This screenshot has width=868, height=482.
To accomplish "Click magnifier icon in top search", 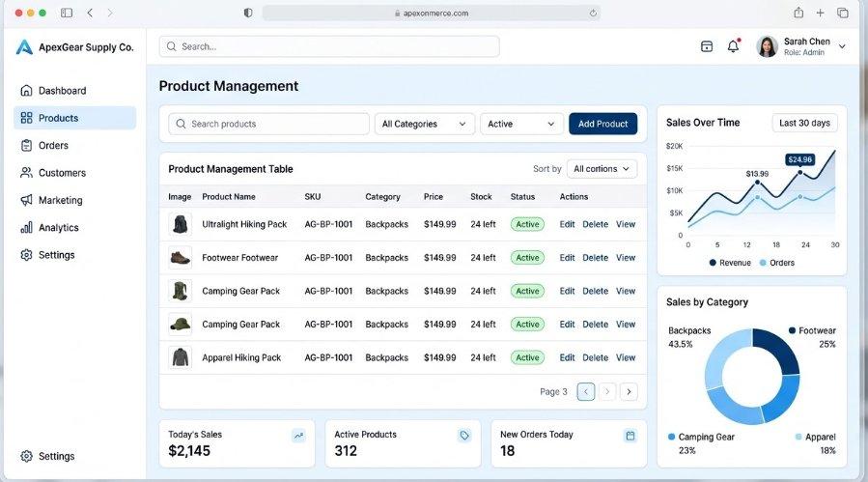I will [x=172, y=46].
